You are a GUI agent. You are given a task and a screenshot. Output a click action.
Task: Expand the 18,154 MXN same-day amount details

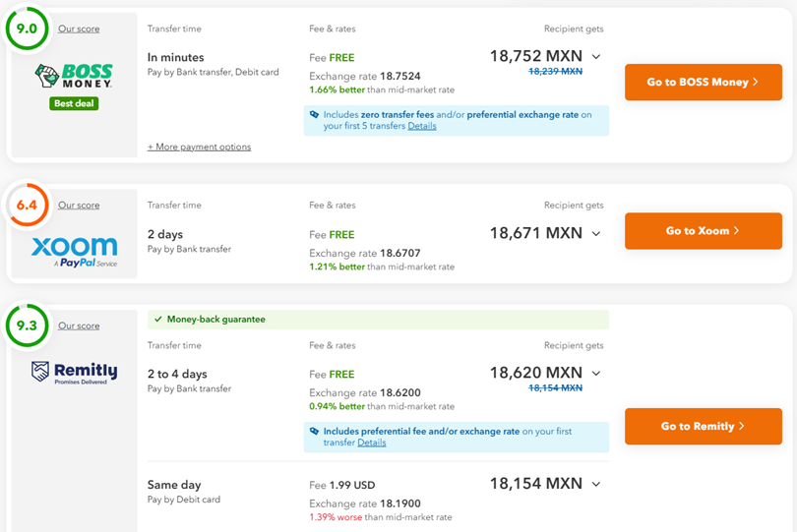coord(596,484)
